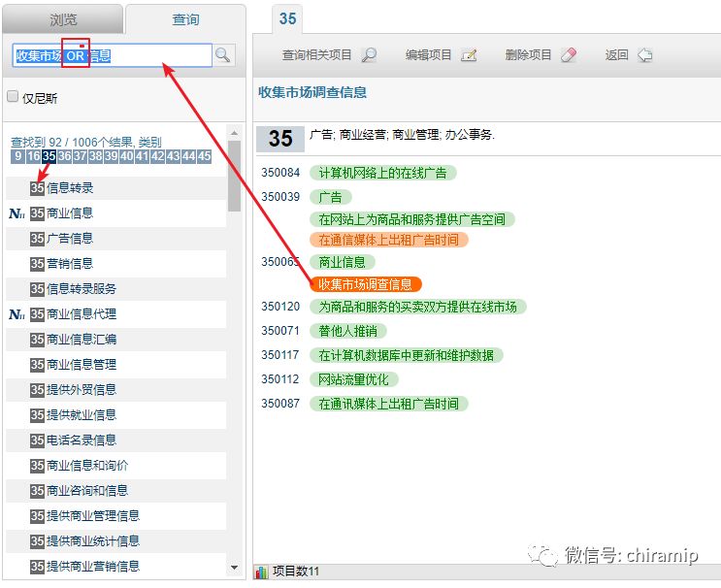Open result 商业信息 in list
The height and width of the screenshot is (588, 721).
tap(70, 213)
